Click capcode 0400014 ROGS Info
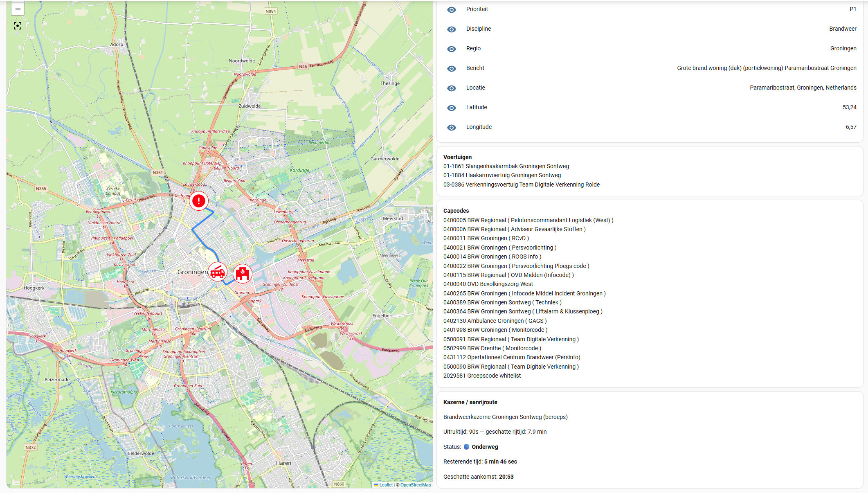Viewport: 868px width, 493px height. (x=492, y=257)
